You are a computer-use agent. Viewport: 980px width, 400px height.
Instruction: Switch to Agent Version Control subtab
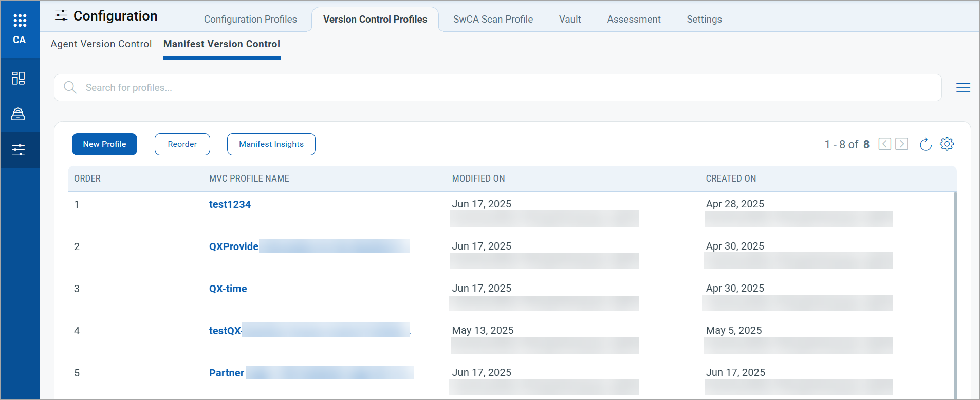coord(101,44)
